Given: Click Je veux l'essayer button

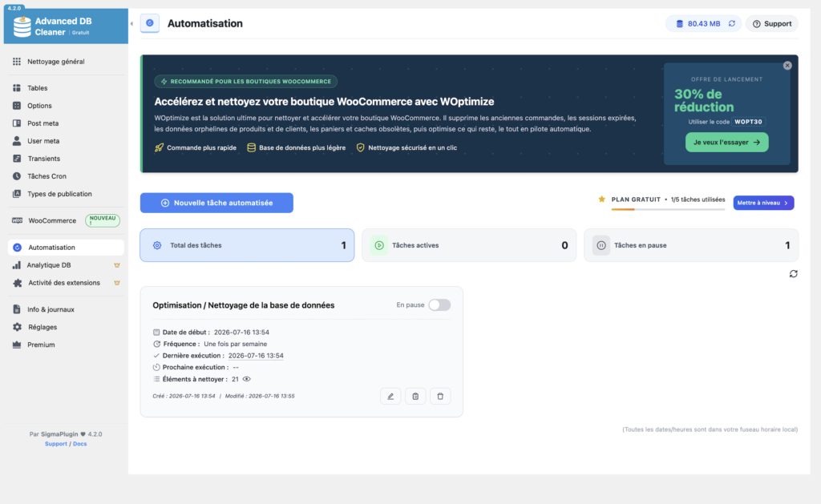Looking at the screenshot, I should pos(726,143).
